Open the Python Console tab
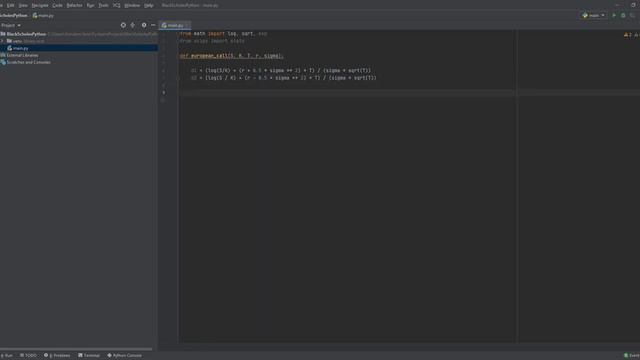Image resolution: width=640 pixels, height=360 pixels. point(124,356)
